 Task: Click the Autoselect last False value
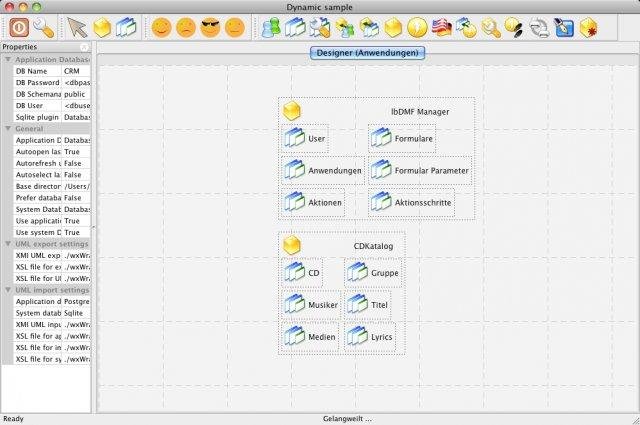pos(76,174)
